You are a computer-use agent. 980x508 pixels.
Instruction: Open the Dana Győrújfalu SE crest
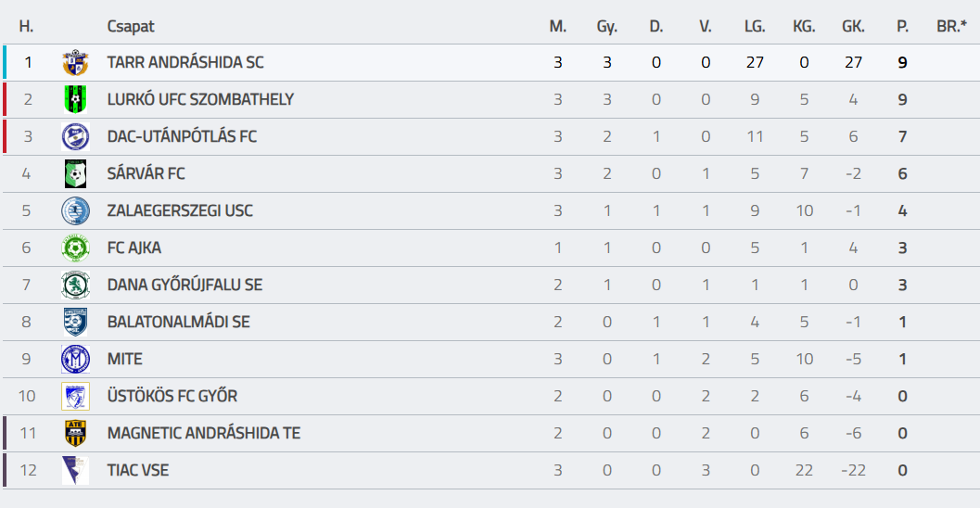coord(76,285)
